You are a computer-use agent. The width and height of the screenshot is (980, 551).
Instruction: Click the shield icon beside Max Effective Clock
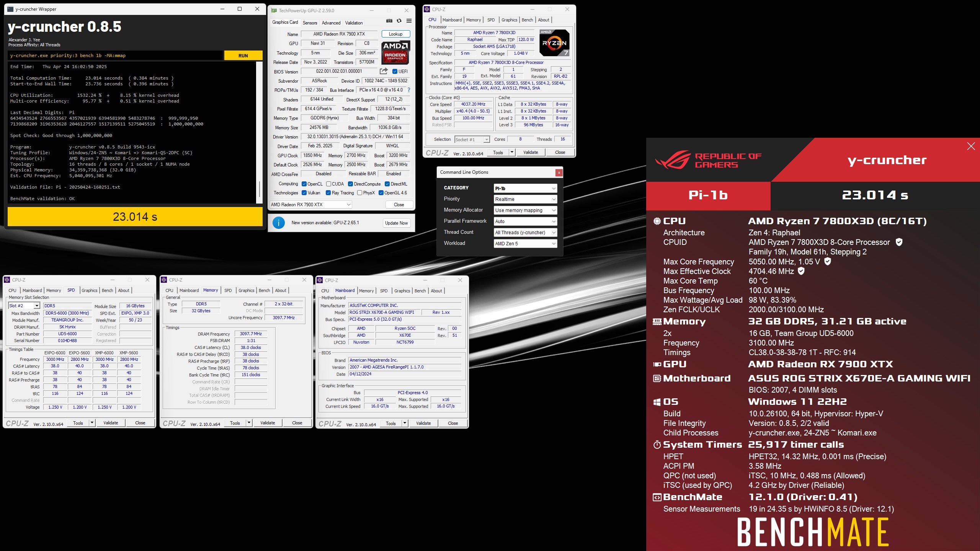pos(801,271)
